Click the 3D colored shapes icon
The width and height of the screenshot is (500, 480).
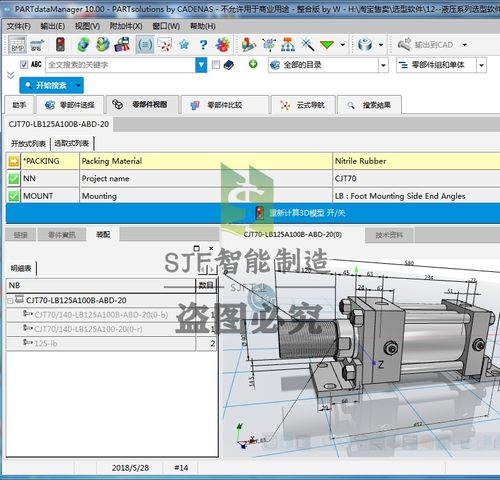249,44
